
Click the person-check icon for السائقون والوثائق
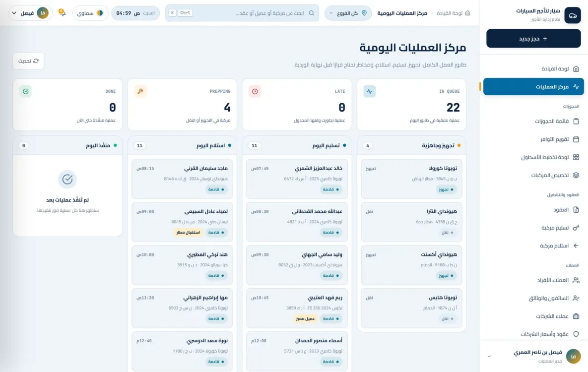click(x=576, y=298)
